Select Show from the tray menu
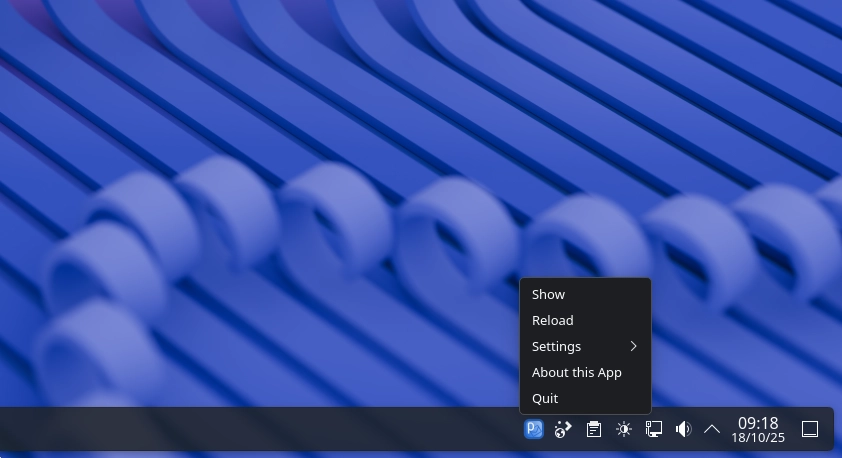The height and width of the screenshot is (458, 842). (549, 294)
